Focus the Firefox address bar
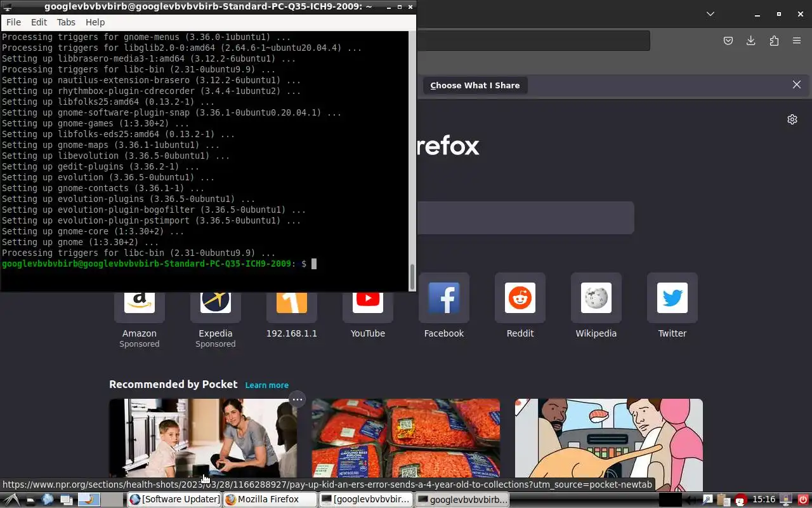812x508 pixels. pos(533,41)
